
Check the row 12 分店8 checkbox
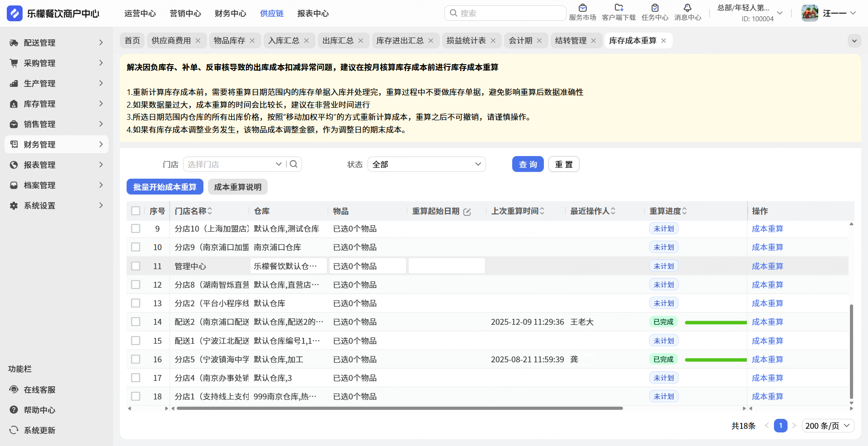click(x=136, y=285)
